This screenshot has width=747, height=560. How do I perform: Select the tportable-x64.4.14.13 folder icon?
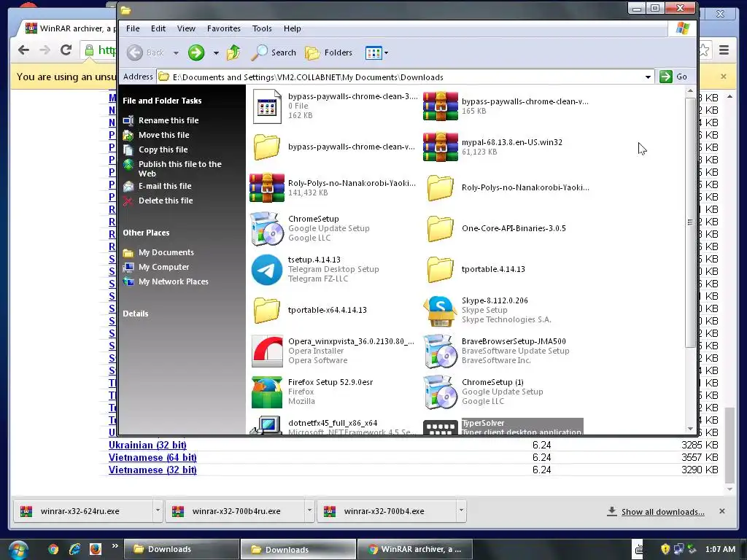tap(267, 311)
